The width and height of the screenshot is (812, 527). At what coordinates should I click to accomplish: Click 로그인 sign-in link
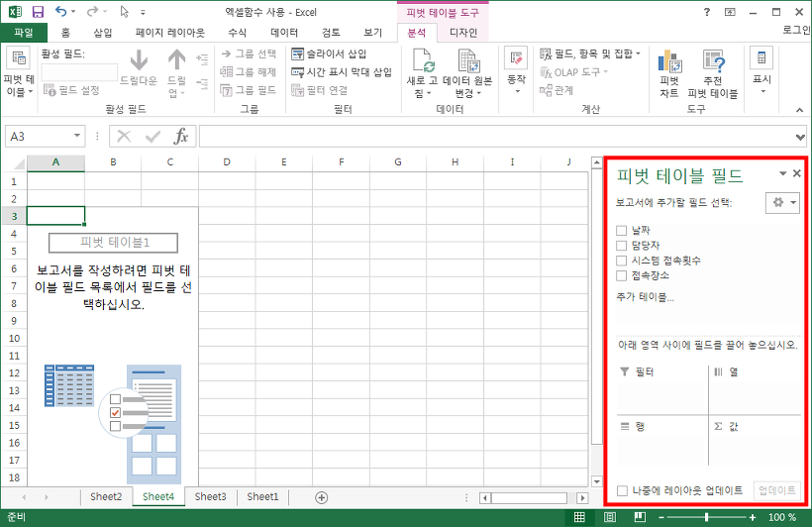[796, 30]
